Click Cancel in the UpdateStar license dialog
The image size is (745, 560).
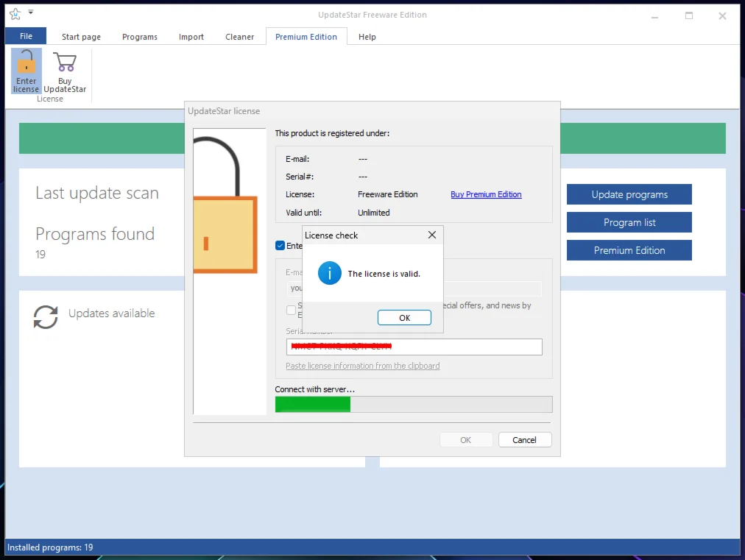tap(524, 440)
